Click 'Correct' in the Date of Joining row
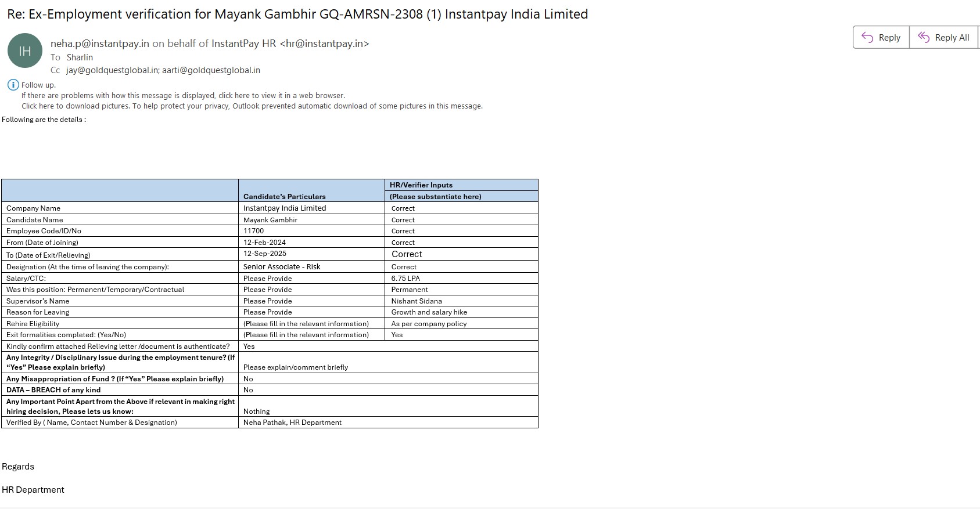Screen dimensions: 980x509 (x=403, y=243)
